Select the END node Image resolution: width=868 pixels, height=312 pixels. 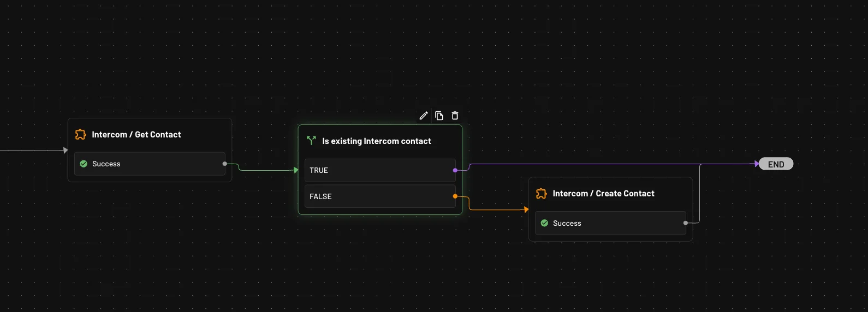coord(776,164)
